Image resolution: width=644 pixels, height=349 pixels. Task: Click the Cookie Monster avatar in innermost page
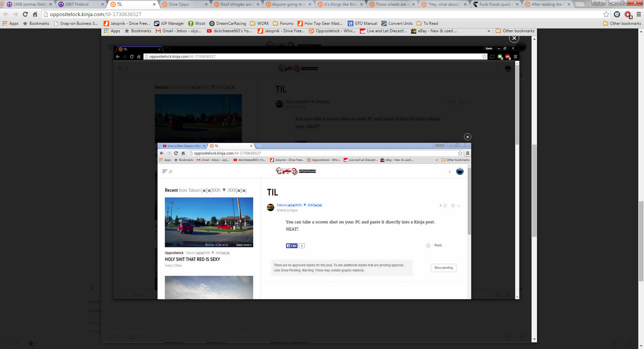[460, 171]
